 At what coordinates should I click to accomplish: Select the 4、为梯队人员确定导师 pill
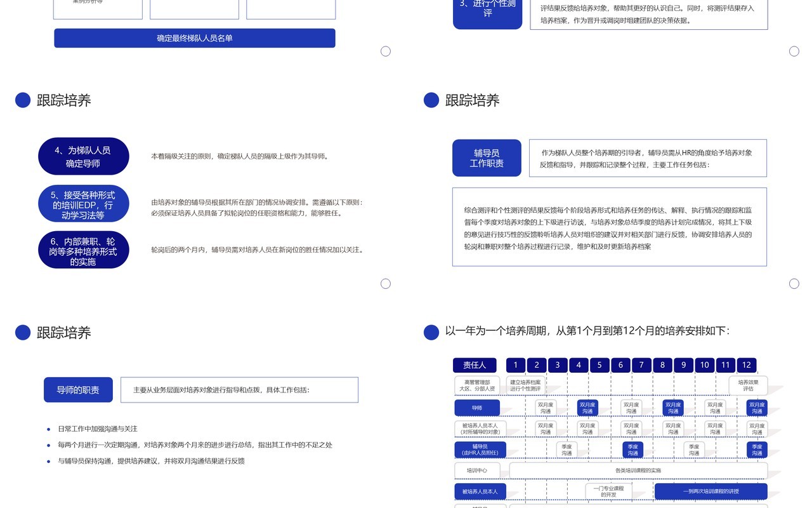(x=84, y=156)
